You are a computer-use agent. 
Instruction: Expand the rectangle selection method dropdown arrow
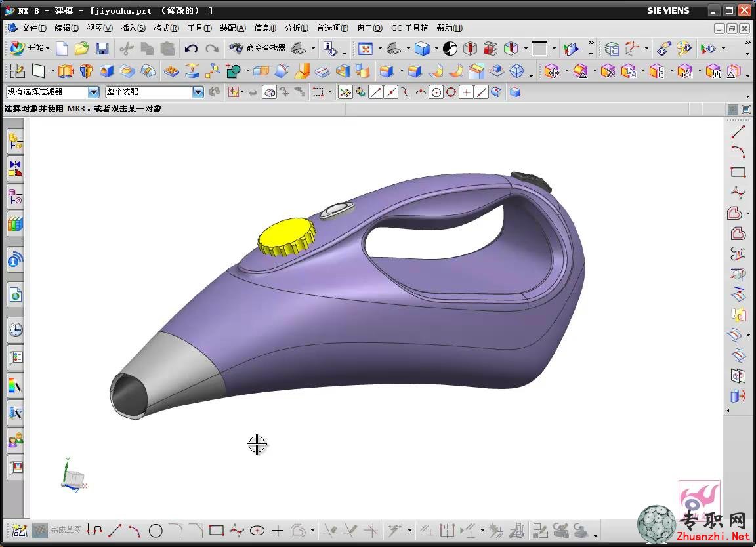click(330, 92)
